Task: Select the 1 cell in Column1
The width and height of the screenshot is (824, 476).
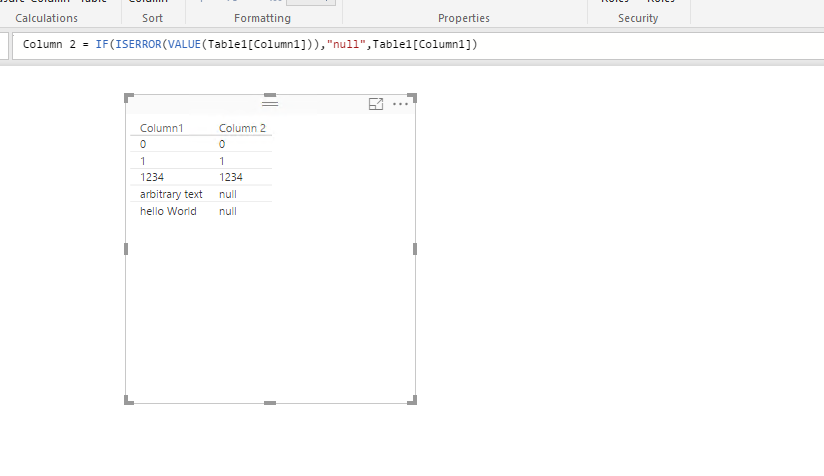Action: (143, 161)
